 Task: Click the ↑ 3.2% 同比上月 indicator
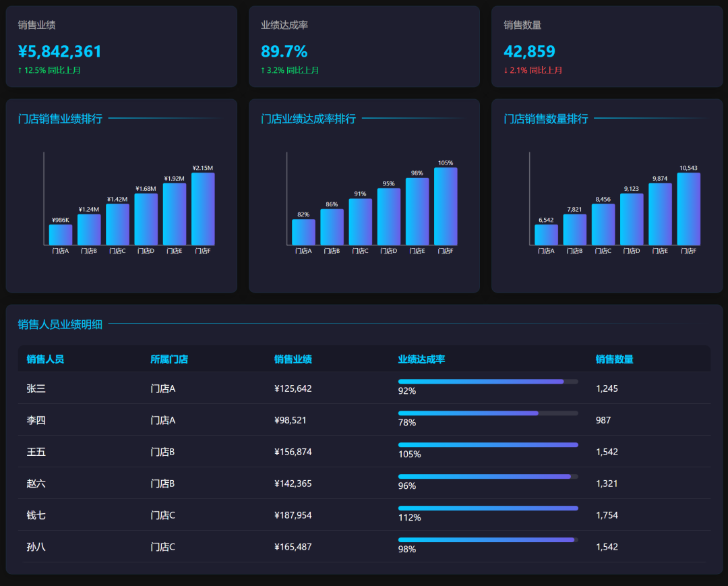point(290,70)
